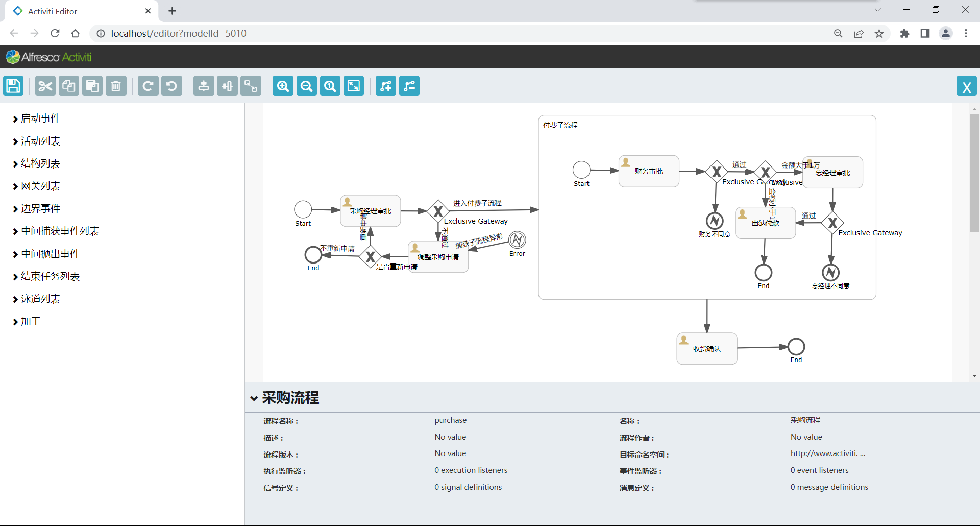This screenshot has height=526, width=980.
Task: Select the 是否重新申请 gateway
Action: [x=371, y=256]
